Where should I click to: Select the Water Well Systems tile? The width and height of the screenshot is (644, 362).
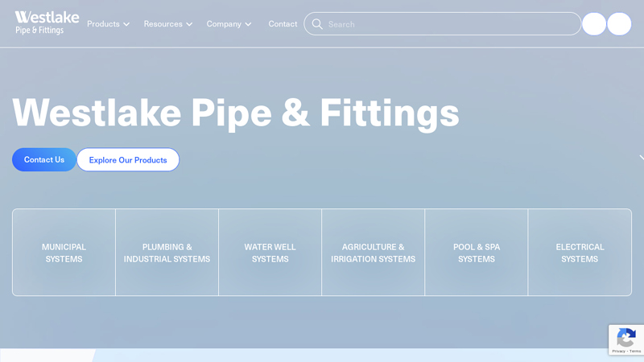coord(270,253)
